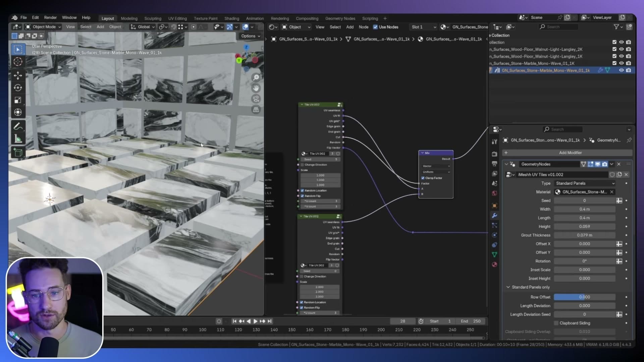The image size is (644, 362).
Task: Open the Tool properties tab
Action: (x=494, y=142)
